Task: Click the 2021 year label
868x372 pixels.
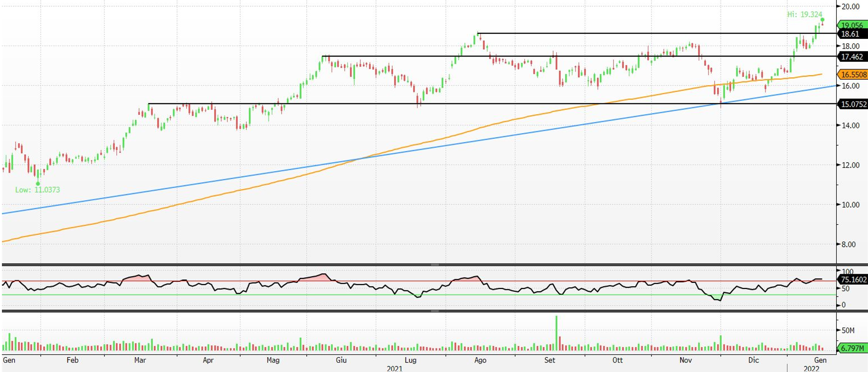Action: (395, 368)
